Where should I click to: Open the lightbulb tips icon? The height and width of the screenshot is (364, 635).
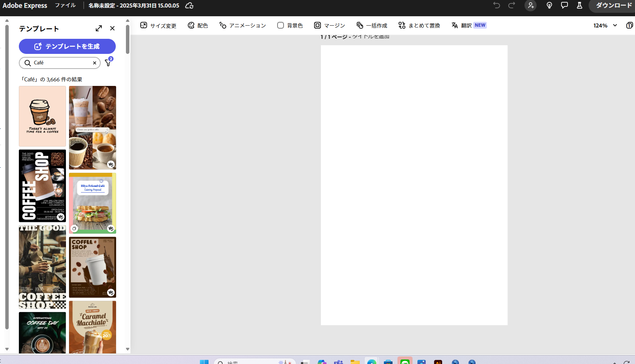point(549,5)
